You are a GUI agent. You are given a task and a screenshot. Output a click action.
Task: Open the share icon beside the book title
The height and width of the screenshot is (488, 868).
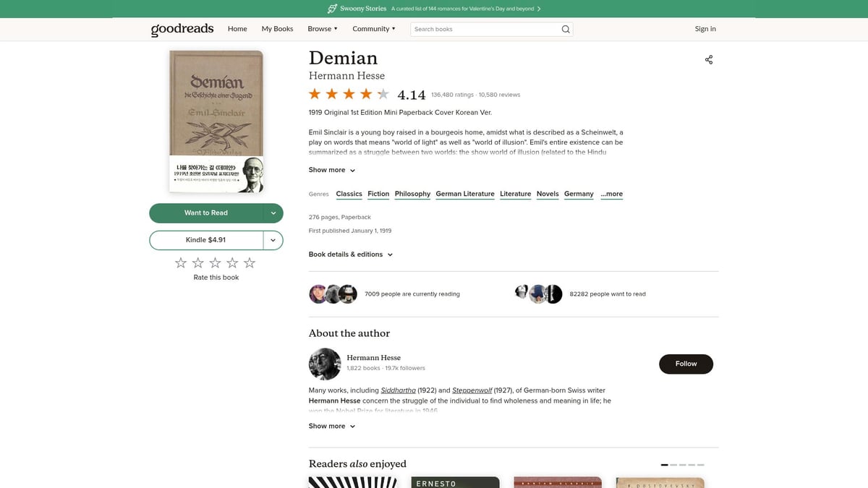coord(709,60)
